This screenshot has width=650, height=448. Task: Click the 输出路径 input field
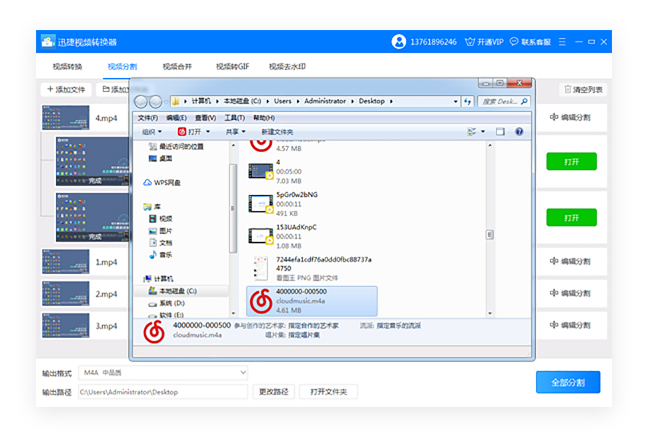pos(163,392)
